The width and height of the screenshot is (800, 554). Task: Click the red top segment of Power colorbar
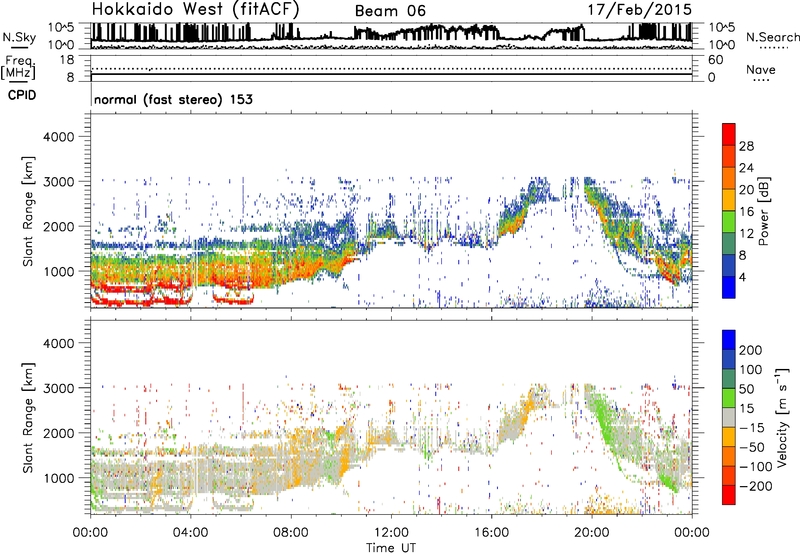(x=729, y=134)
